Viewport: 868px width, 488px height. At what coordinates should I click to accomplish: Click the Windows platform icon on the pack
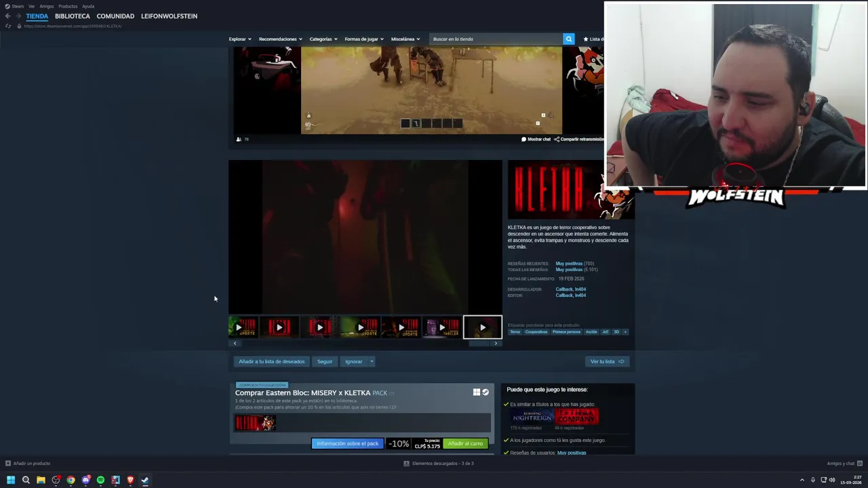pos(477,392)
